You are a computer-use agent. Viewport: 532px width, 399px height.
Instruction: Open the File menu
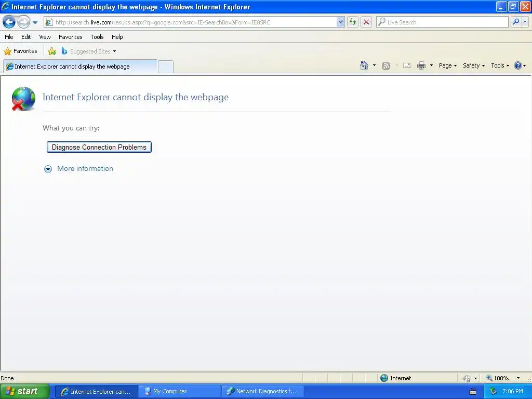pyautogui.click(x=9, y=37)
